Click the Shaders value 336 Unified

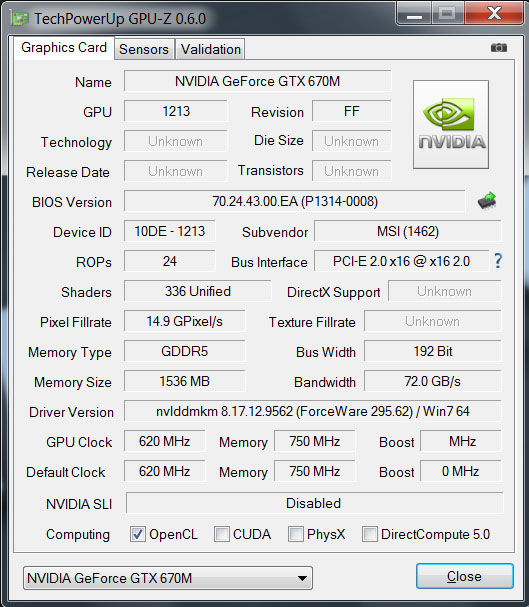pyautogui.click(x=197, y=291)
